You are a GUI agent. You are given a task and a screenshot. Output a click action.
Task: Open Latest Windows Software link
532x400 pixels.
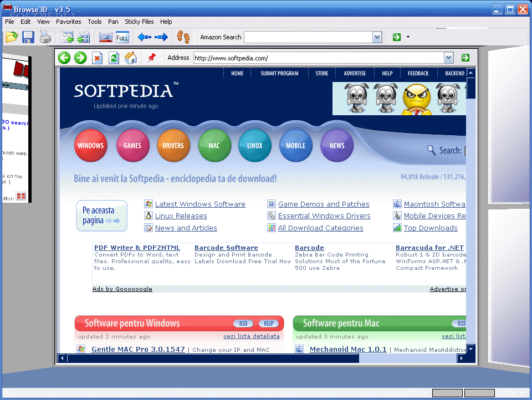pos(200,204)
